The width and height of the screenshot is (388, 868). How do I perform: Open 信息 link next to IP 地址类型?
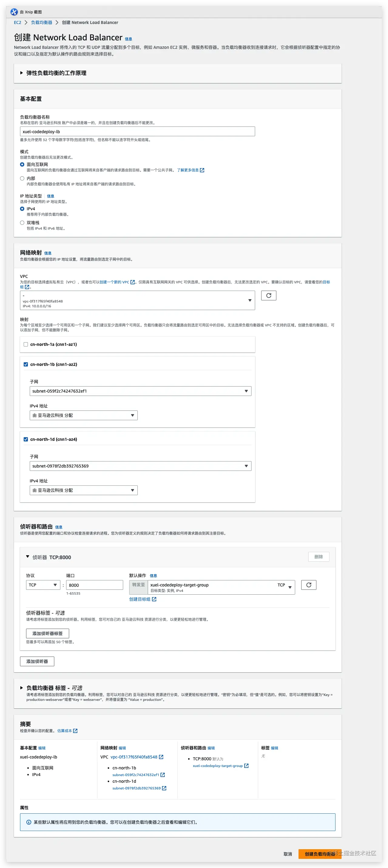[51, 196]
